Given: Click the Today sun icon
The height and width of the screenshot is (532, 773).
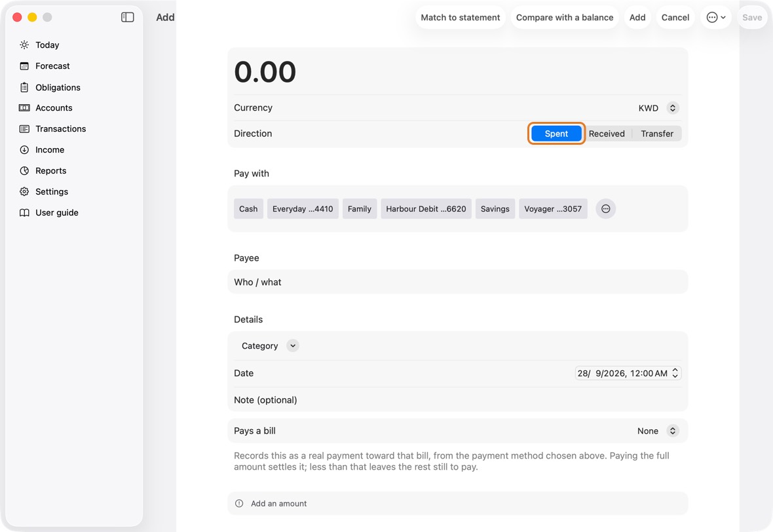Looking at the screenshot, I should point(24,45).
